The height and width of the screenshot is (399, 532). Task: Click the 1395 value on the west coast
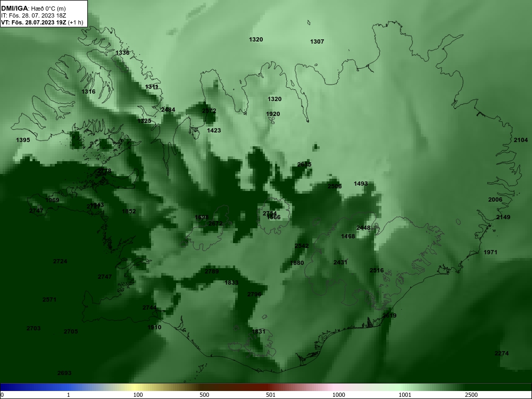[23, 140]
